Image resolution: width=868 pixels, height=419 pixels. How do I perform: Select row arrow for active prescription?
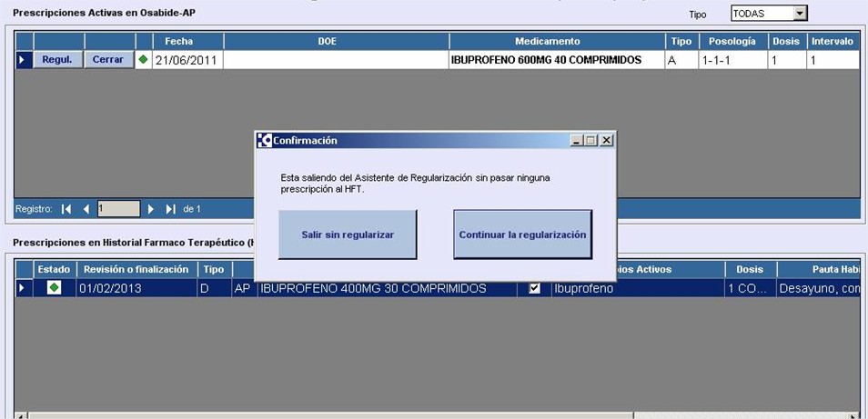(x=24, y=60)
